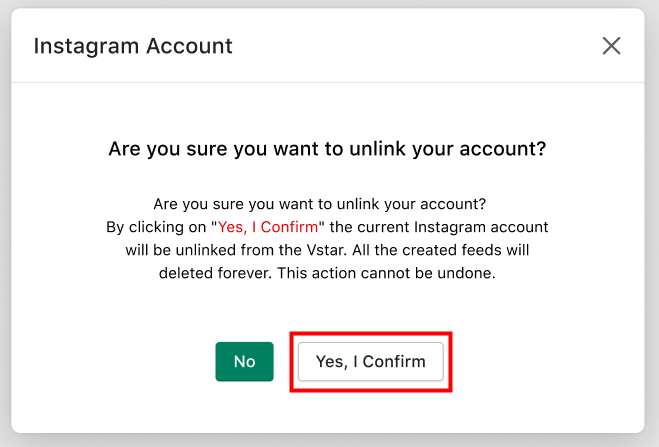This screenshot has height=447, width=659.
Task: Confirm unlinking with Yes, I Confirm button
Action: 370,361
